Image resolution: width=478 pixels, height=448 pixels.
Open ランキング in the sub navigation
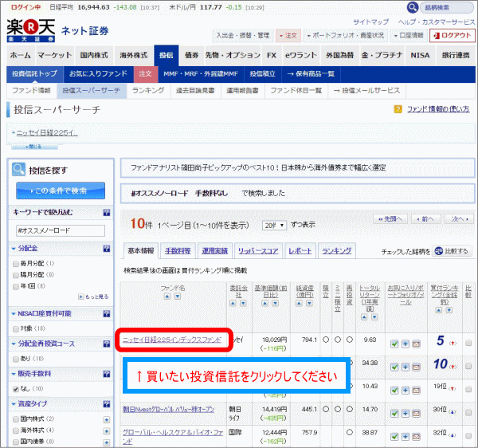coord(148,91)
